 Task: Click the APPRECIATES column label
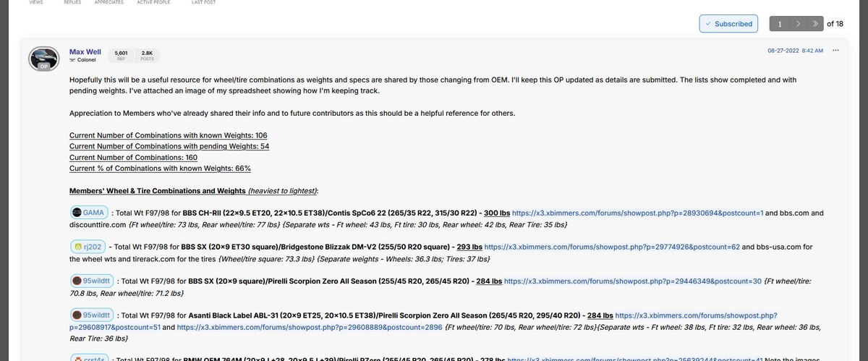click(x=109, y=2)
